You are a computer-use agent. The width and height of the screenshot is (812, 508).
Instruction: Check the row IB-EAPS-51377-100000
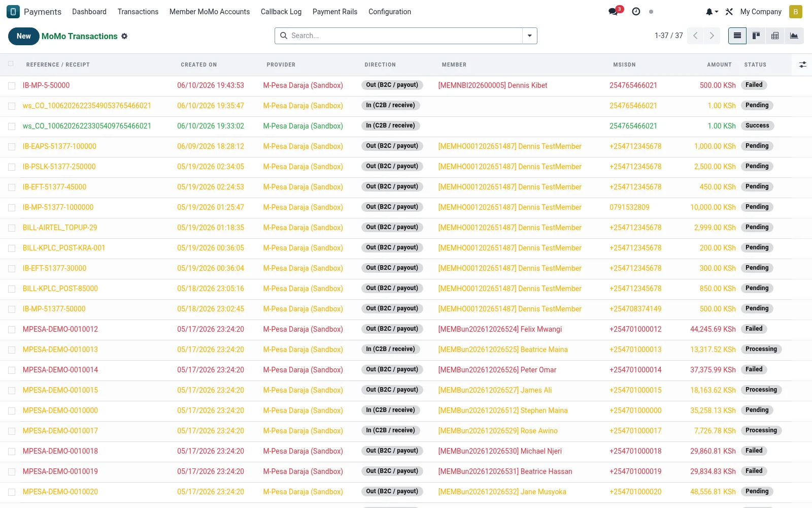pos(11,147)
